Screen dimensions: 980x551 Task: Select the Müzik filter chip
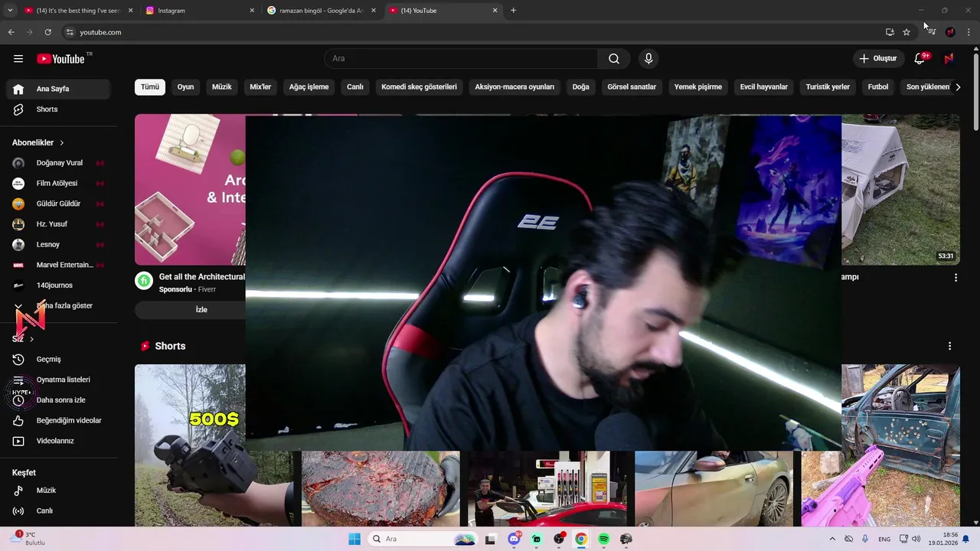coord(222,87)
